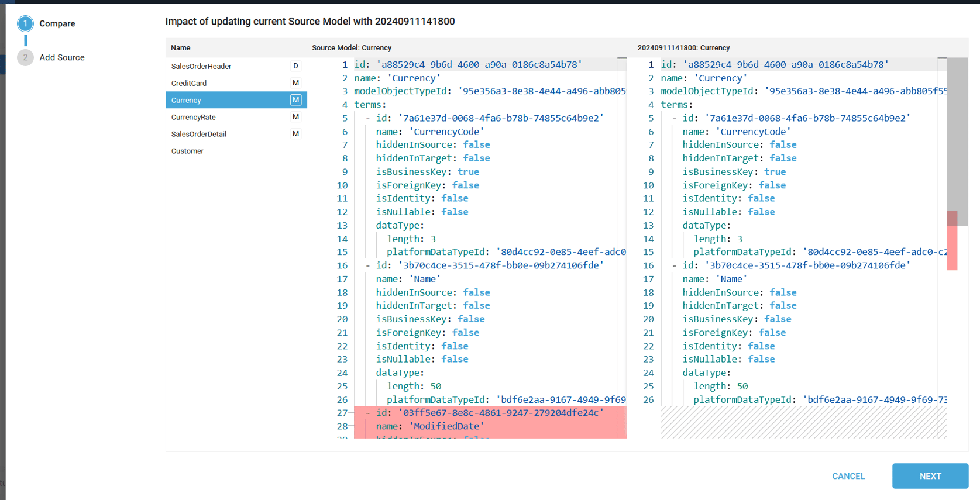980x500 pixels.
Task: Click the hatched placeholder area in right pane
Action: coord(803,422)
